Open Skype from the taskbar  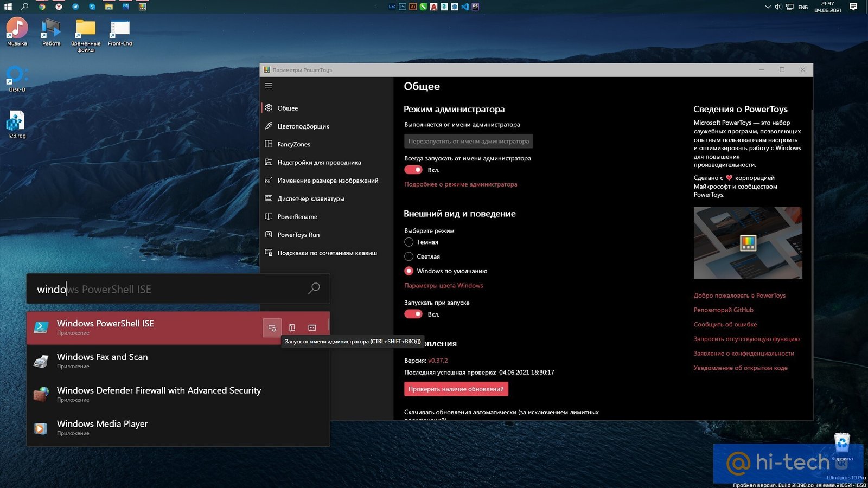pos(92,7)
